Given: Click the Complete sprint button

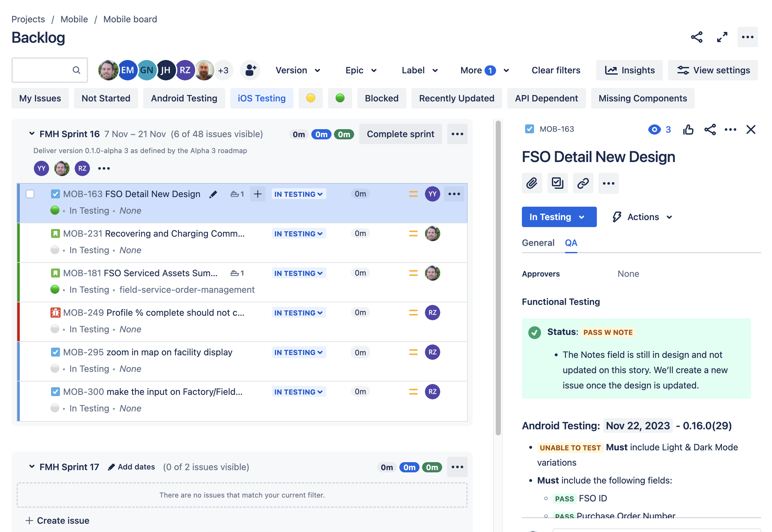Looking at the screenshot, I should [x=400, y=134].
